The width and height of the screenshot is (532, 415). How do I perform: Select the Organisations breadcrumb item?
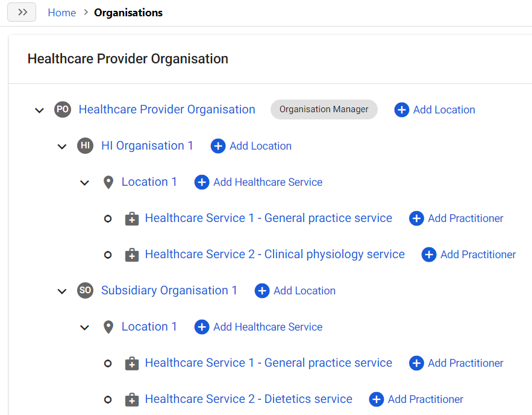tap(128, 13)
